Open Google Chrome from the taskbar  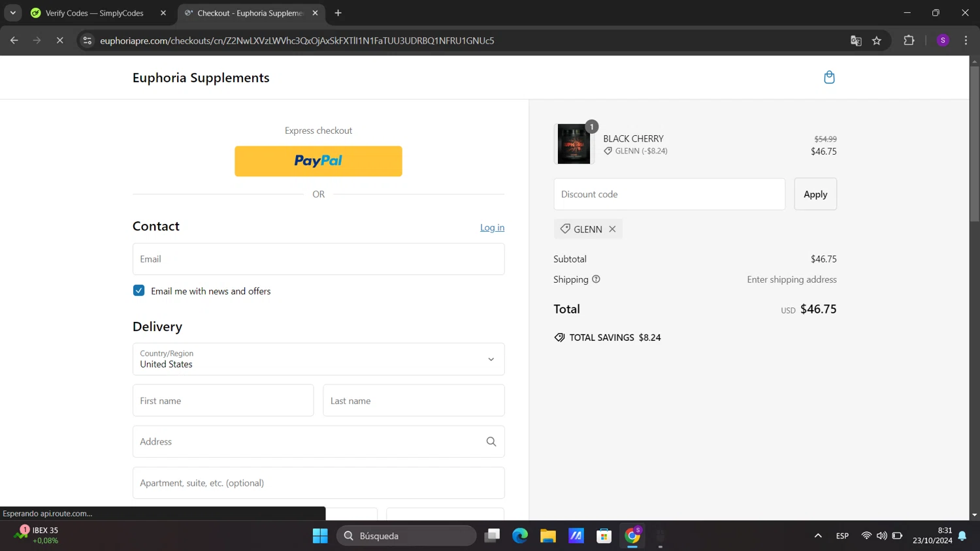[632, 536]
